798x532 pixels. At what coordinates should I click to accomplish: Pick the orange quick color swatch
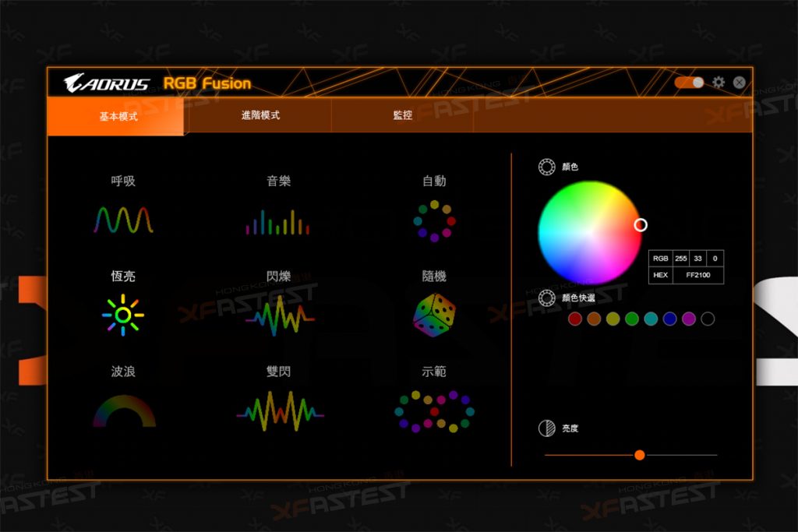594,319
